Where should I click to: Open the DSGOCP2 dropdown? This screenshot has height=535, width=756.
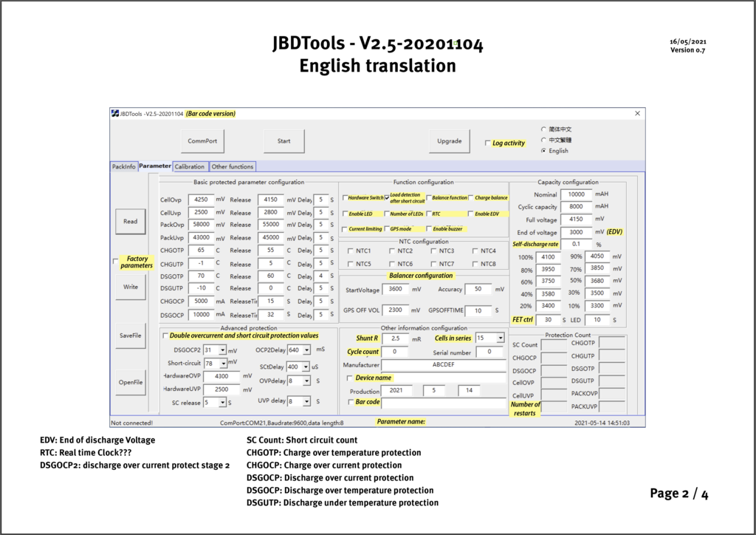222,350
